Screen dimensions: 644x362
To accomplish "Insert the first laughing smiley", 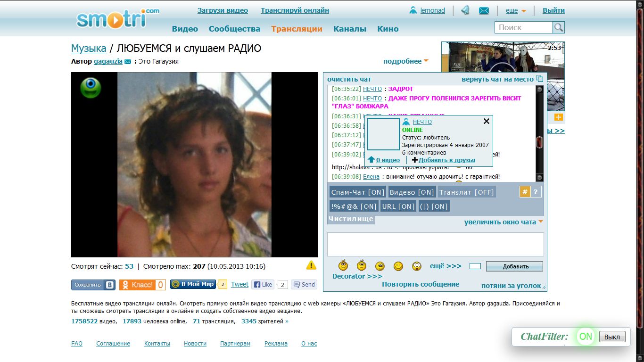I will pyautogui.click(x=343, y=265).
